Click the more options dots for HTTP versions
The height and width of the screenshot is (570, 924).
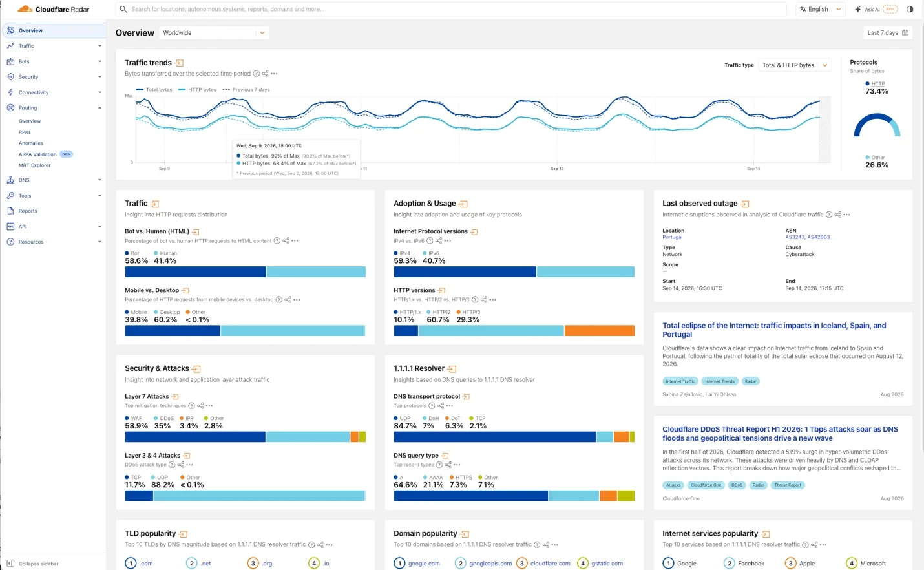493,300
